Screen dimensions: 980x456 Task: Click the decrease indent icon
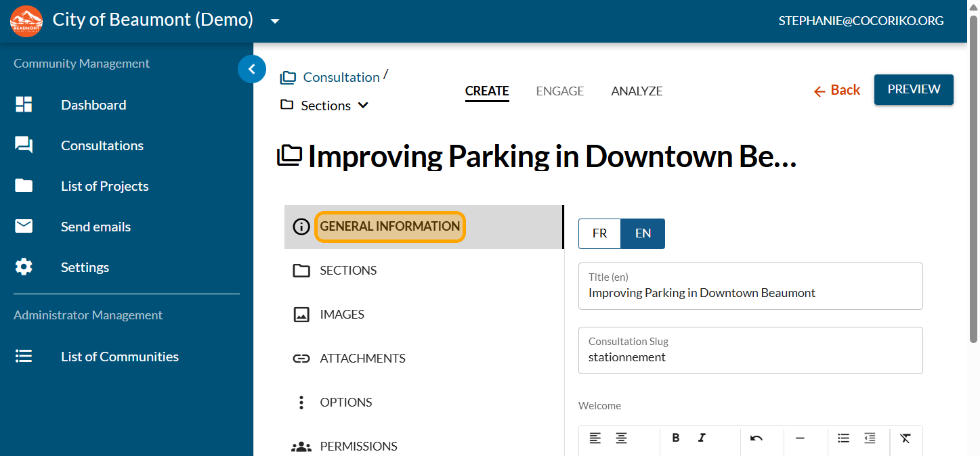(x=870, y=438)
